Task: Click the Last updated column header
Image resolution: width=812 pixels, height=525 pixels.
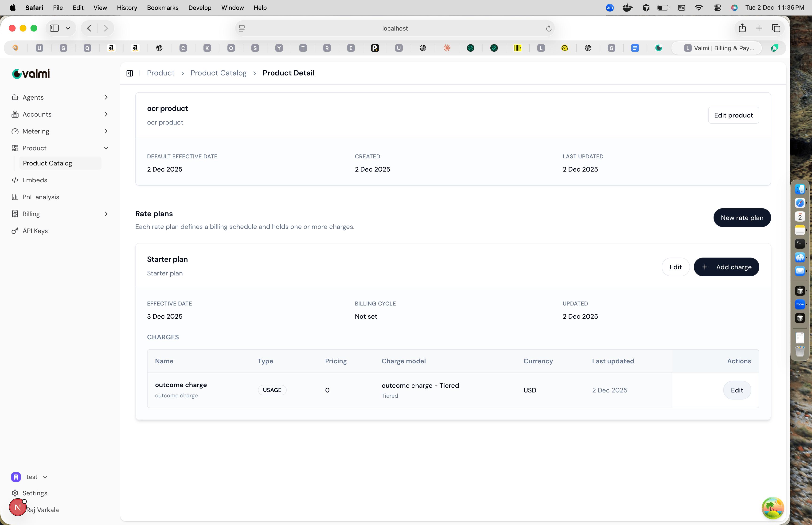Action: (x=613, y=361)
